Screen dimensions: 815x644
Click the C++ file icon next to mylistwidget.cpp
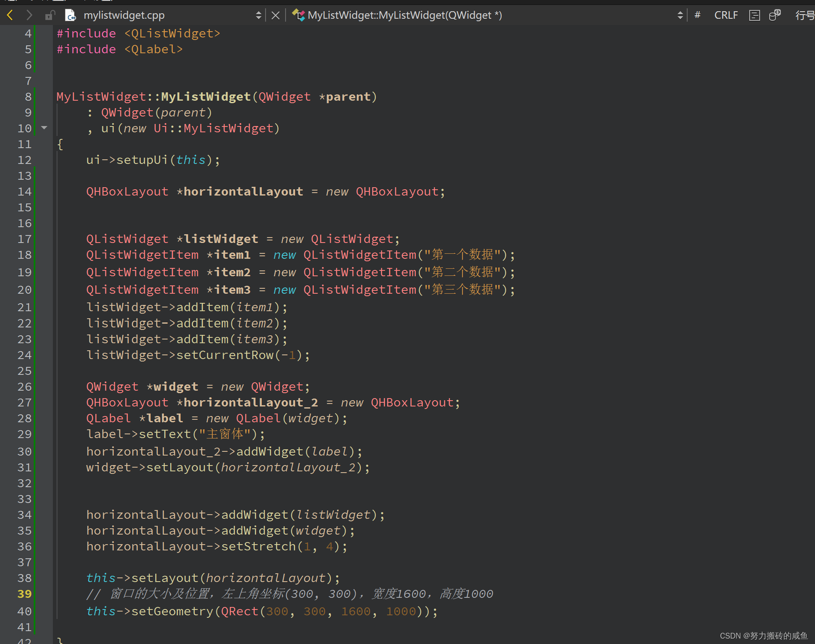70,15
